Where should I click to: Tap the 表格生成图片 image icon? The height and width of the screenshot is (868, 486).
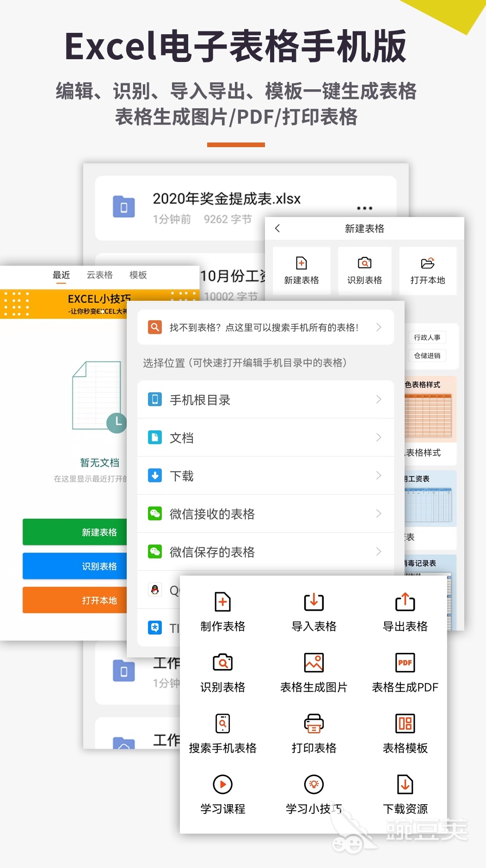[314, 663]
